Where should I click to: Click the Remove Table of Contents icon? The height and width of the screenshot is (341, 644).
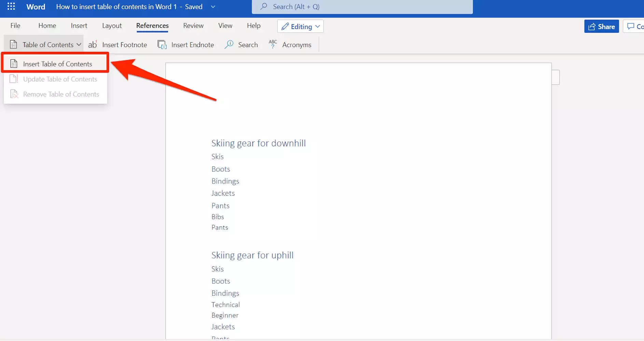[x=14, y=94]
